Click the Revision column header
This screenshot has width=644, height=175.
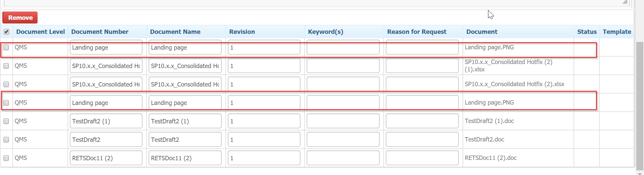242,32
